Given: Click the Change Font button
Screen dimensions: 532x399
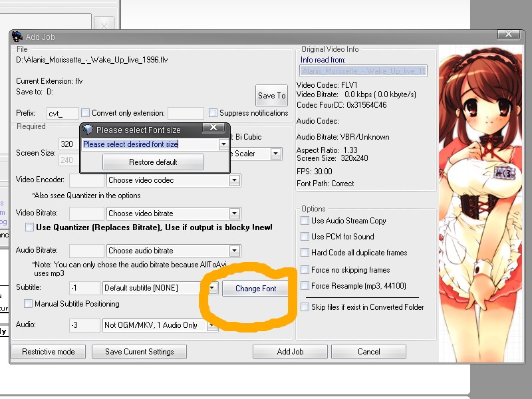Looking at the screenshot, I should tap(255, 289).
